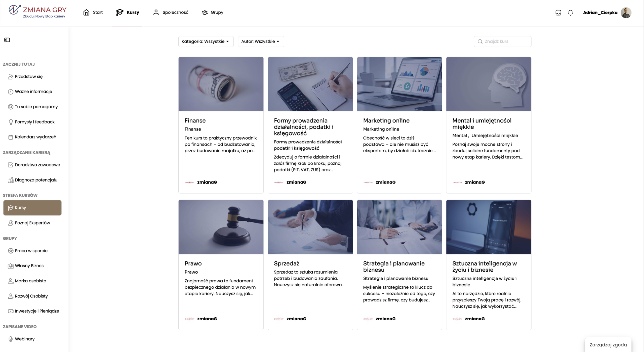Screen dimensions: 644x352
Task: Click the Zarządzaj zgodą button
Action: [x=608, y=344]
